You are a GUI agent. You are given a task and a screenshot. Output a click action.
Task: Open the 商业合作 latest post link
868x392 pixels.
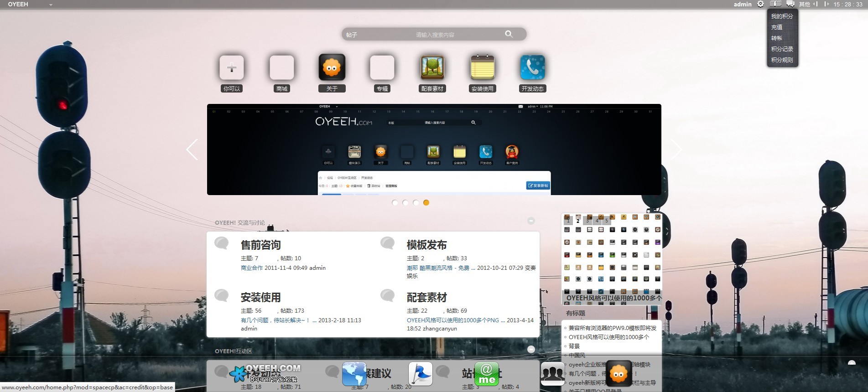252,268
